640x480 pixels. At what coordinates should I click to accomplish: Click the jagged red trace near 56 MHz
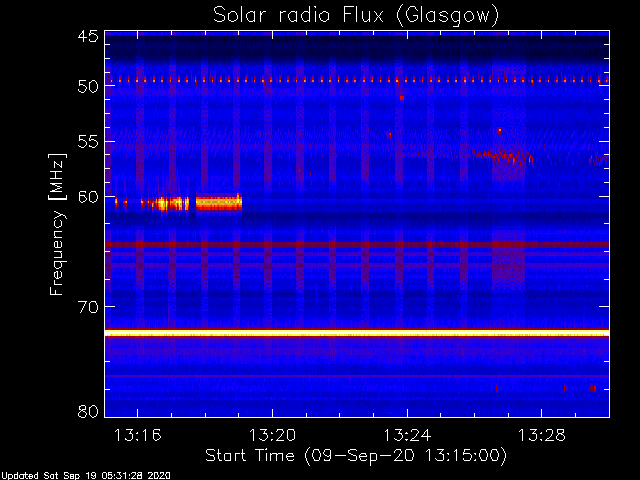coord(503,156)
